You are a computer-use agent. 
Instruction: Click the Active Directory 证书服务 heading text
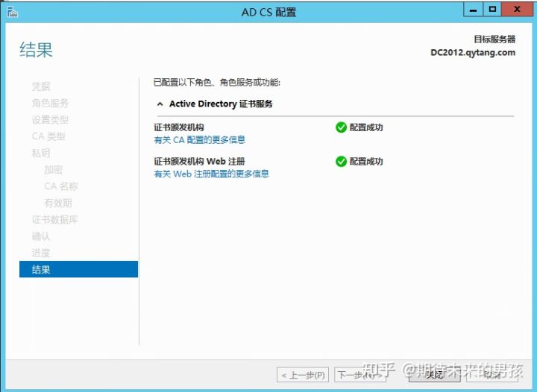(221, 104)
